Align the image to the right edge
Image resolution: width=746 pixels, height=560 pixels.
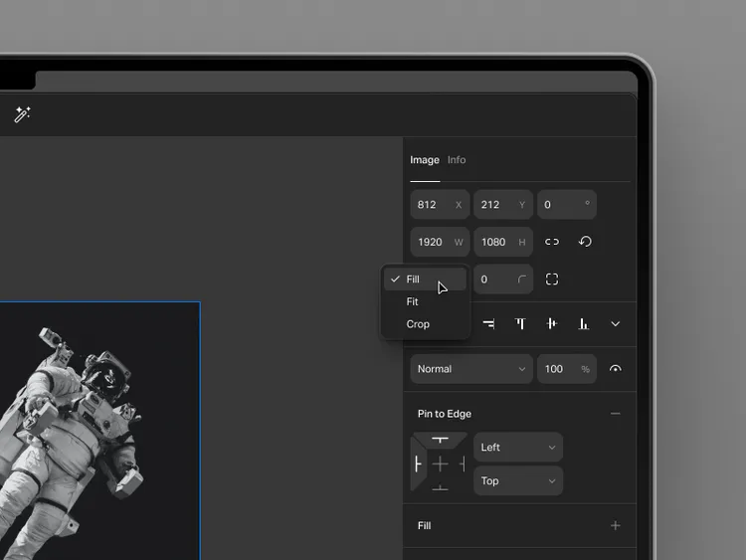click(488, 323)
